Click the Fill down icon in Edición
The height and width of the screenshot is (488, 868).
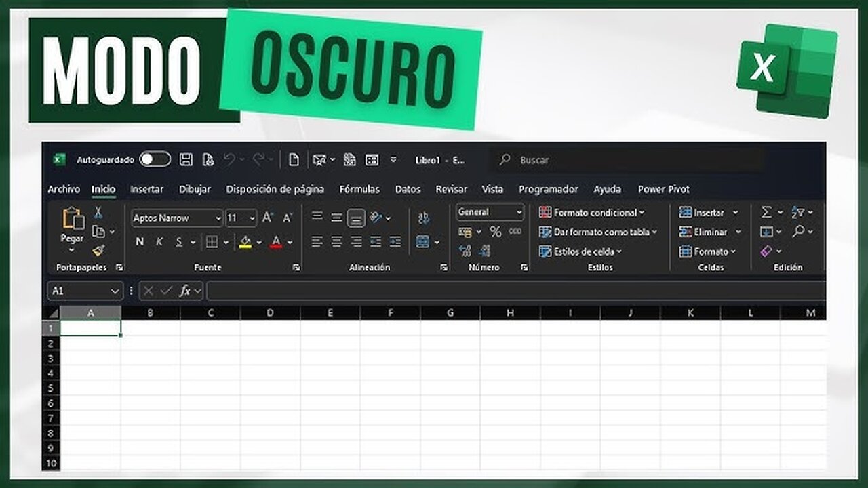coord(767,232)
